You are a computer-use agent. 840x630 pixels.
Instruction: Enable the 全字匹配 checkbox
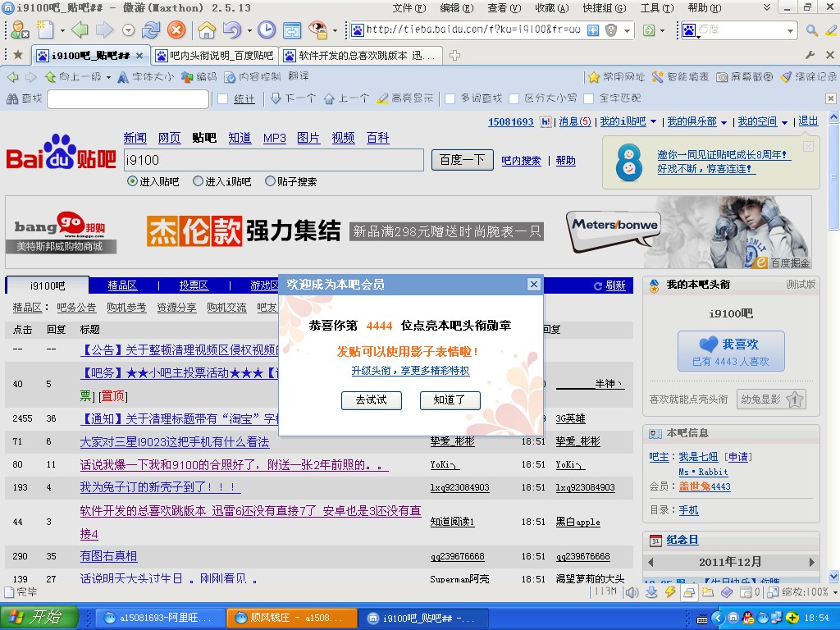click(588, 98)
